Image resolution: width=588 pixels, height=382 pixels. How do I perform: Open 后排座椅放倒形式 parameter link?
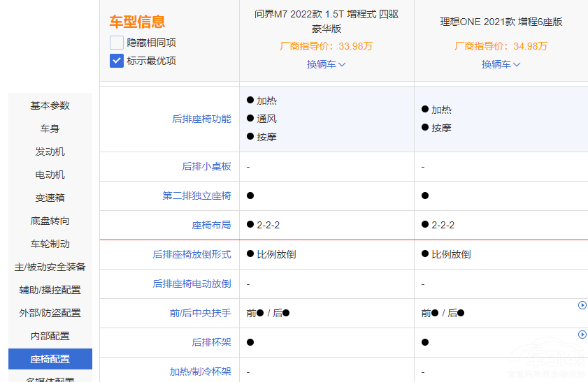[192, 254]
